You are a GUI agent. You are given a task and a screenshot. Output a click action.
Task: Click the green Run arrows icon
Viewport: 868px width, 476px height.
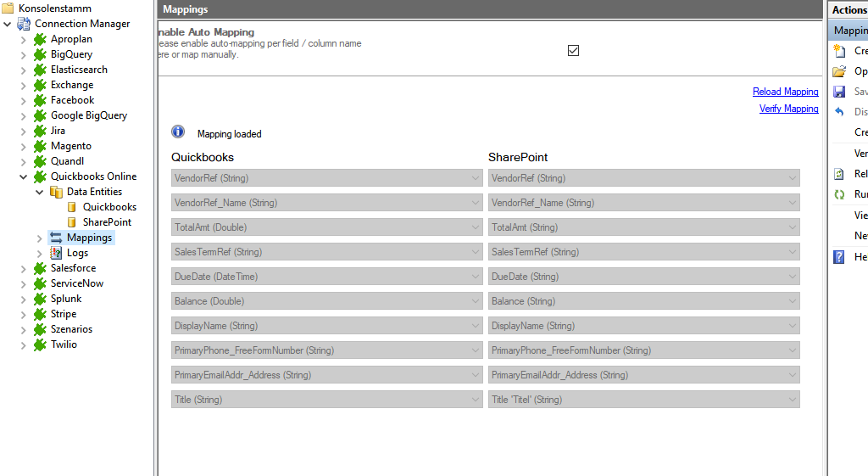tap(839, 194)
